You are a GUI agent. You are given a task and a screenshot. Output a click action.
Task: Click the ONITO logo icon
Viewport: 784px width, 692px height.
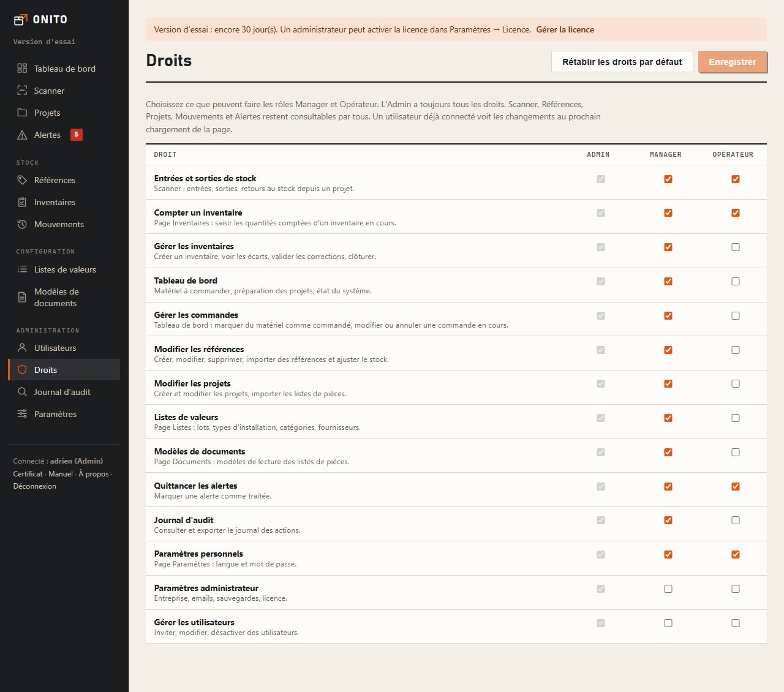click(x=21, y=20)
